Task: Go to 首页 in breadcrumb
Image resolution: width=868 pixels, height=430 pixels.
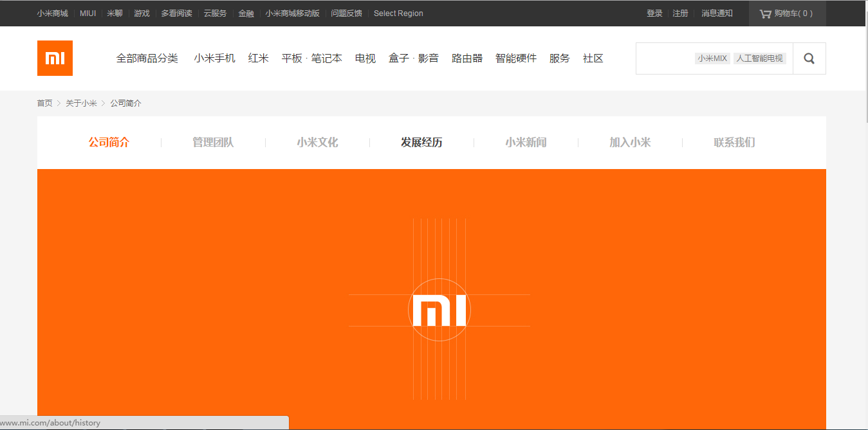Action: [44, 103]
